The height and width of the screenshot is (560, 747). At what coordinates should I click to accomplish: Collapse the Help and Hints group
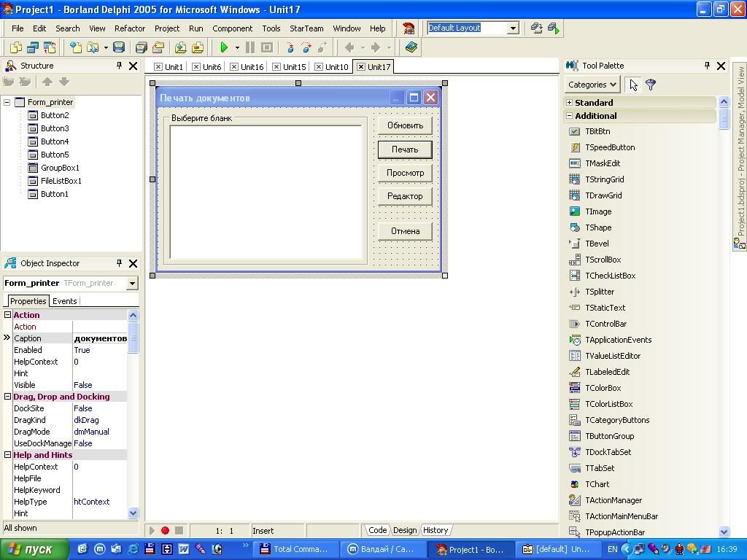click(7, 455)
